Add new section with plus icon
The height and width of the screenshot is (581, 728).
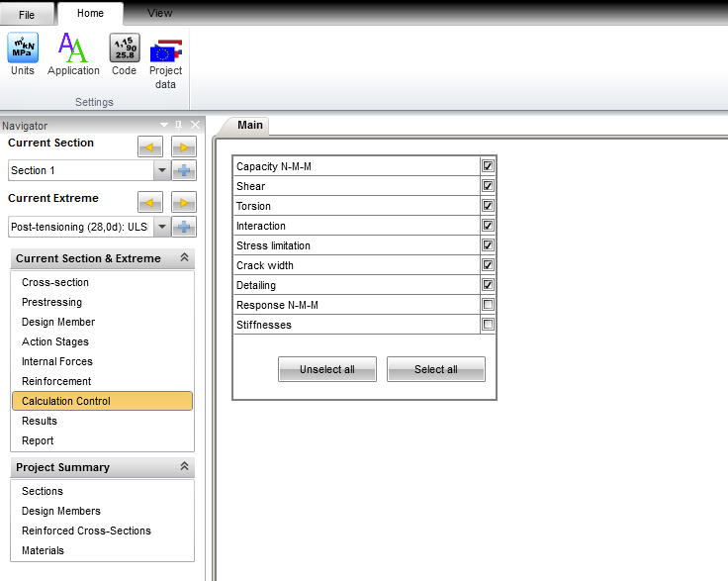(x=183, y=170)
